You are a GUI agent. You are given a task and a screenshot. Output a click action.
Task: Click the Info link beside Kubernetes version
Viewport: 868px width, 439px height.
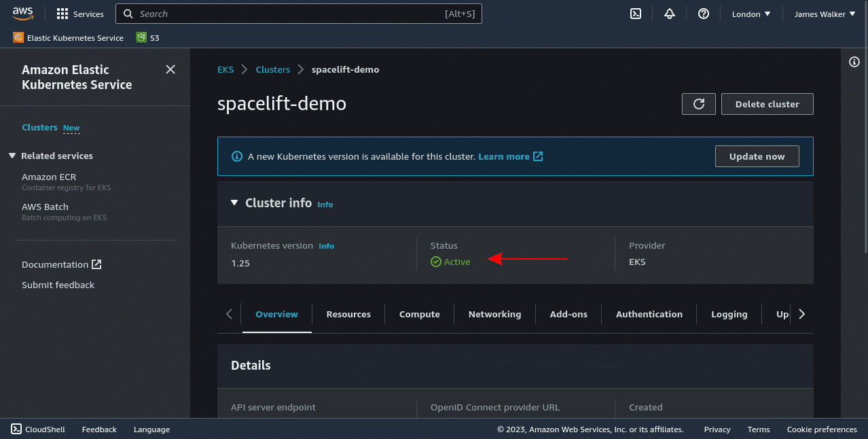tap(327, 246)
